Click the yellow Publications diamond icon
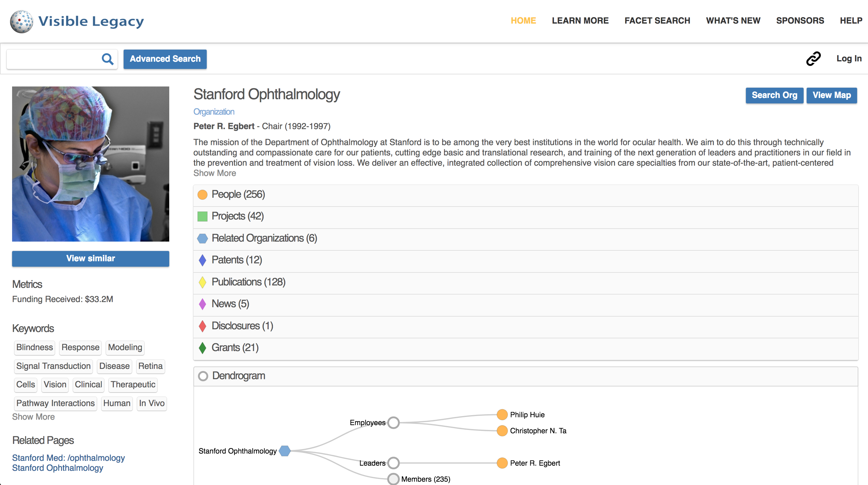Image resolution: width=868 pixels, height=485 pixels. [202, 282]
